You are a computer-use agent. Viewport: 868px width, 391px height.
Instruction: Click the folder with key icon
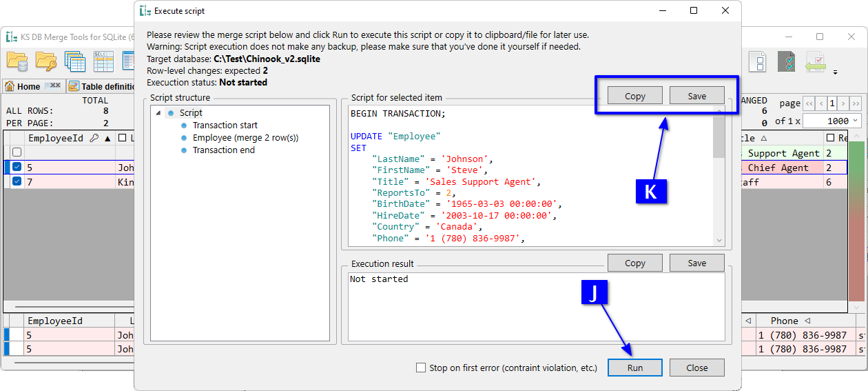(x=46, y=62)
